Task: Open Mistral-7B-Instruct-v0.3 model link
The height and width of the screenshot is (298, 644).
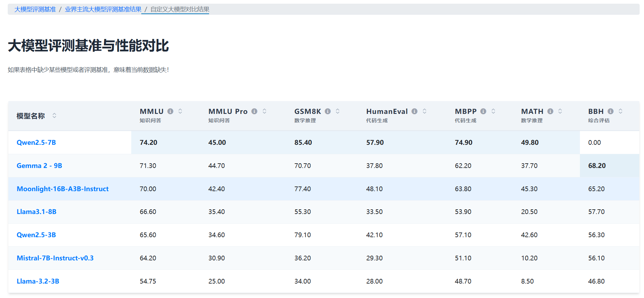Action: coord(55,258)
